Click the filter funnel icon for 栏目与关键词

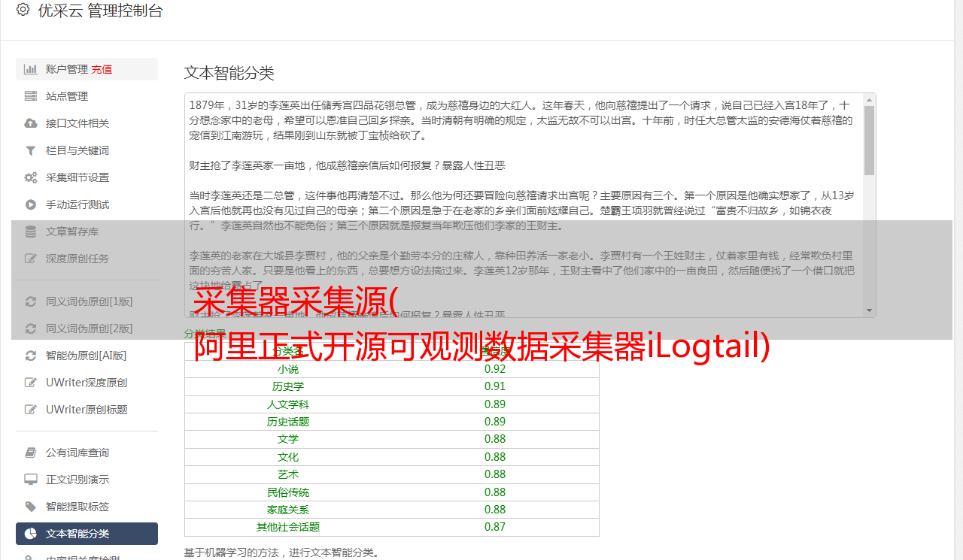tap(31, 150)
